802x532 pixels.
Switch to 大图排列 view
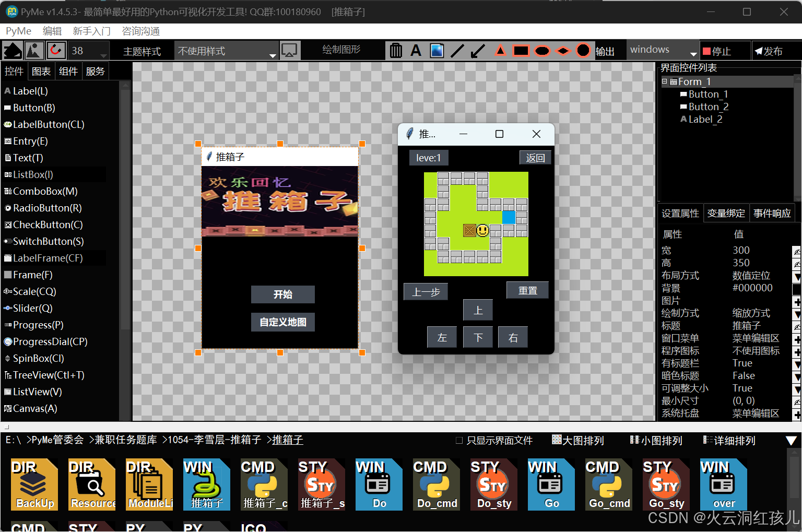click(x=578, y=441)
